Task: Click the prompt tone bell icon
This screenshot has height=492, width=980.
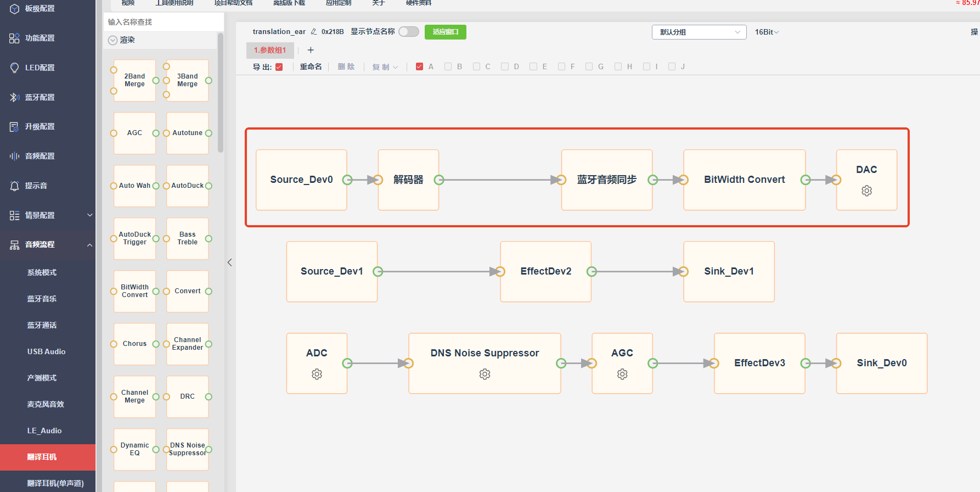Action: 14,186
